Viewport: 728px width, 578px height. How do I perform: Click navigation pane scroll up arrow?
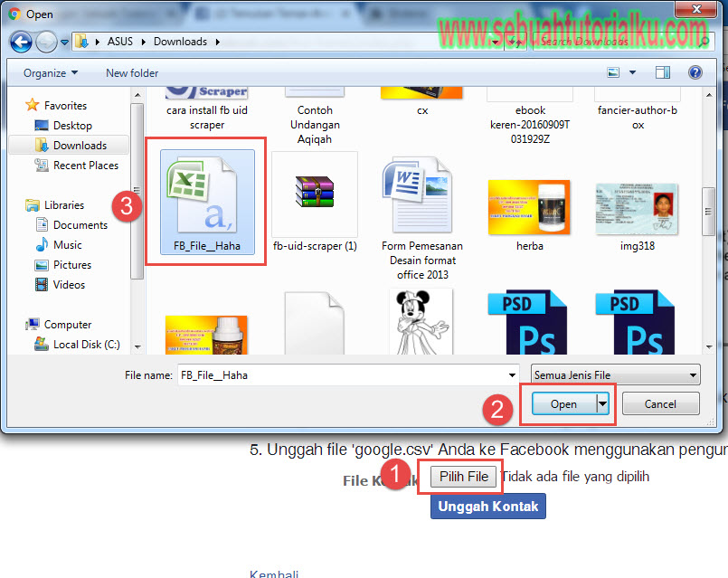(x=137, y=95)
